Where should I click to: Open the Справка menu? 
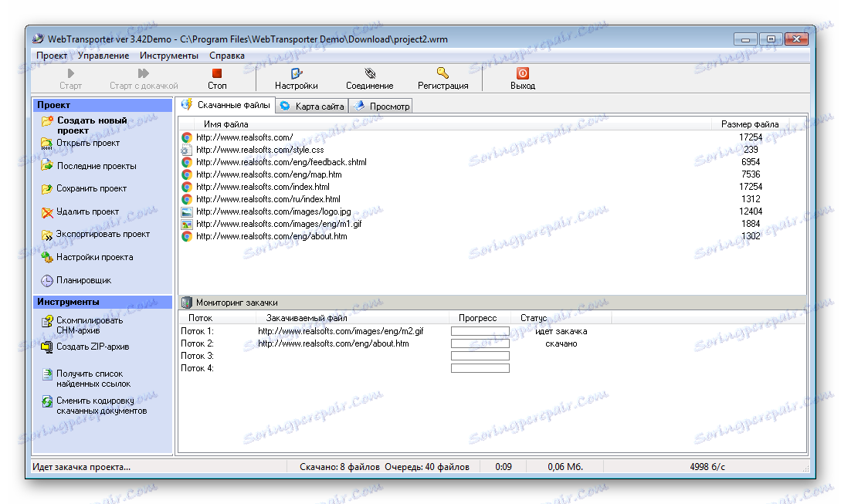(227, 55)
